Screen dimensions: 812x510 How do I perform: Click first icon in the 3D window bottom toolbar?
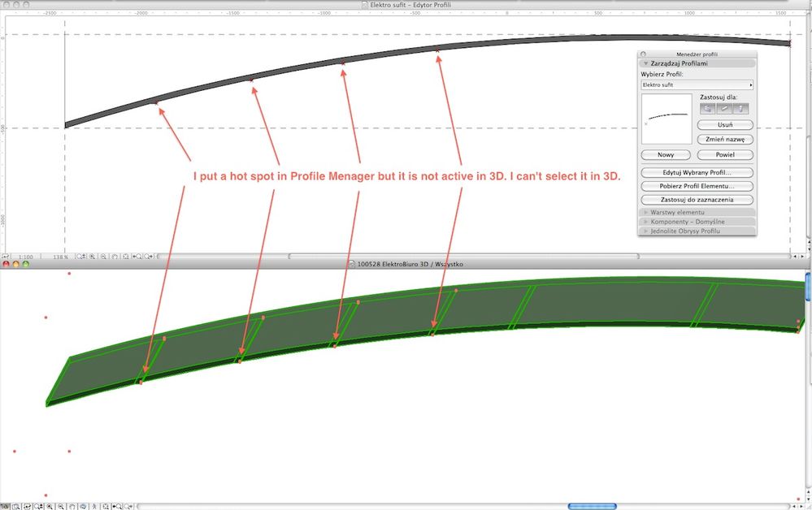[5, 507]
